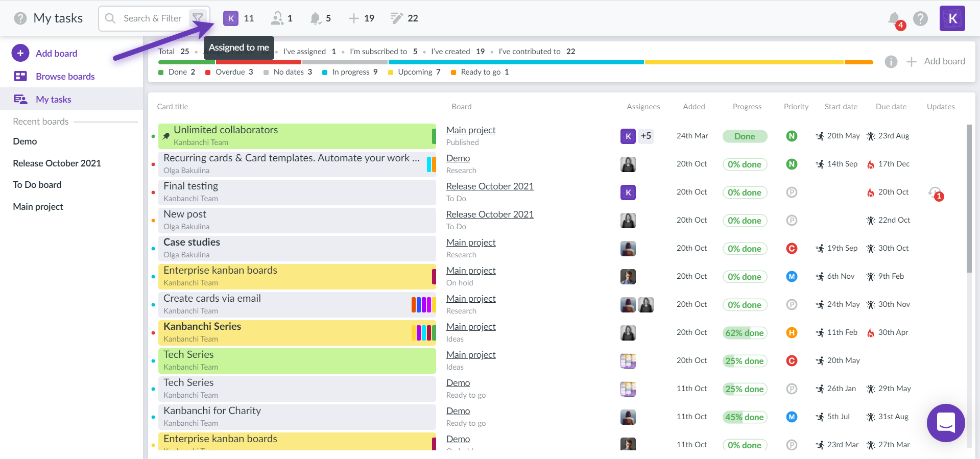Click Add board button at top right
Image resolution: width=980 pixels, height=459 pixels.
936,61
